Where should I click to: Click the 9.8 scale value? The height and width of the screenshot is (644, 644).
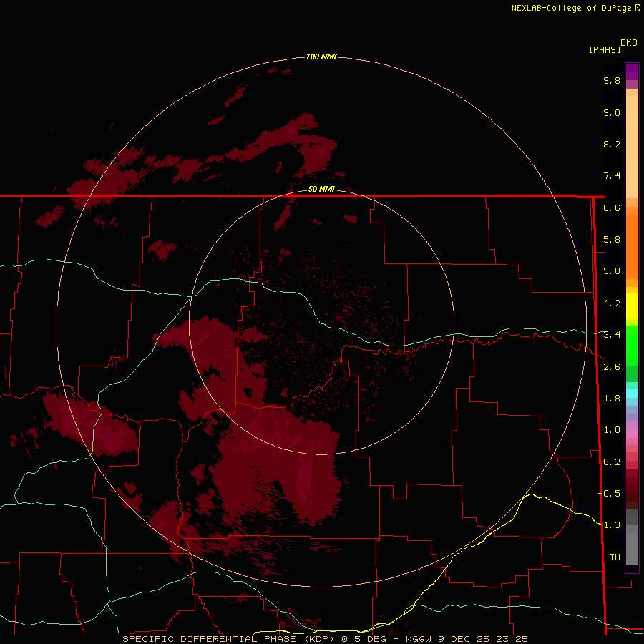point(612,80)
